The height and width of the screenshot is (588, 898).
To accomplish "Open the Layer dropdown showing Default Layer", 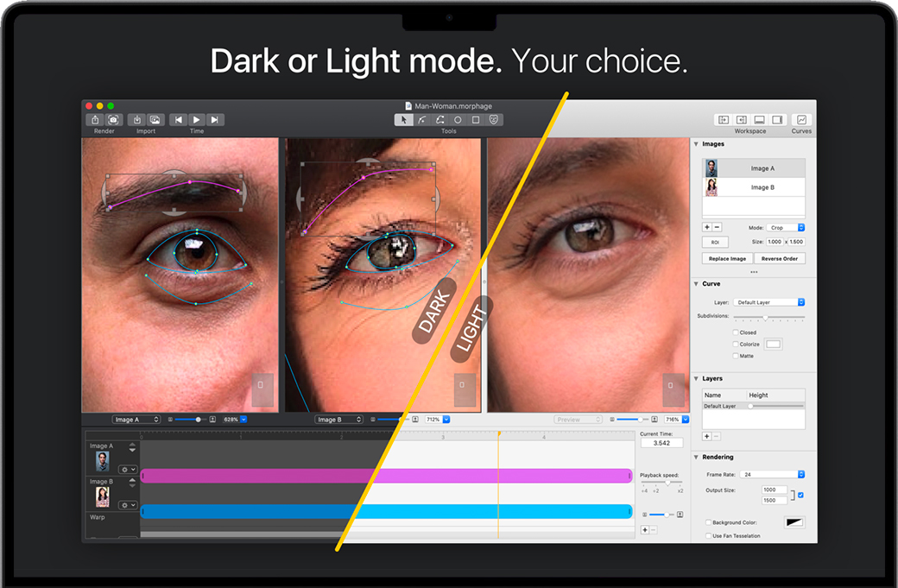I will [768, 302].
